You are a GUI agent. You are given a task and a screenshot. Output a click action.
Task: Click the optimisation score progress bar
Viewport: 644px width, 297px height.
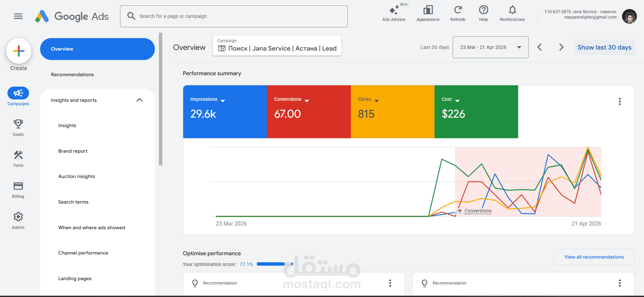coord(275,264)
